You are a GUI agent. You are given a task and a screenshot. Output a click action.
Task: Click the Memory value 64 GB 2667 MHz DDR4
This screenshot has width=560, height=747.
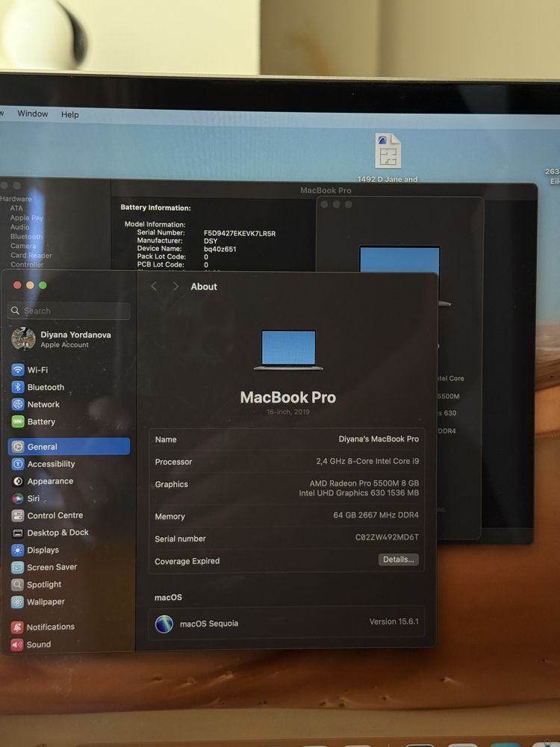pos(376,515)
